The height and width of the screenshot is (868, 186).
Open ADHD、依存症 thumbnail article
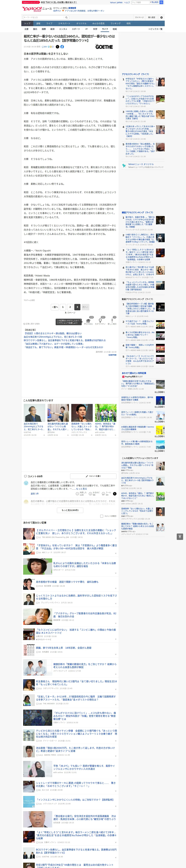pyautogui.click(x=106, y=413)
